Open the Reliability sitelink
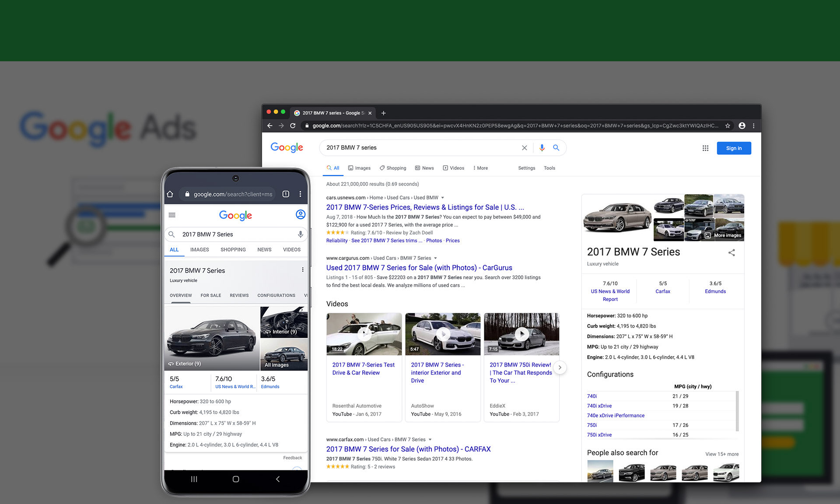Image resolution: width=840 pixels, height=504 pixels. pos(337,241)
